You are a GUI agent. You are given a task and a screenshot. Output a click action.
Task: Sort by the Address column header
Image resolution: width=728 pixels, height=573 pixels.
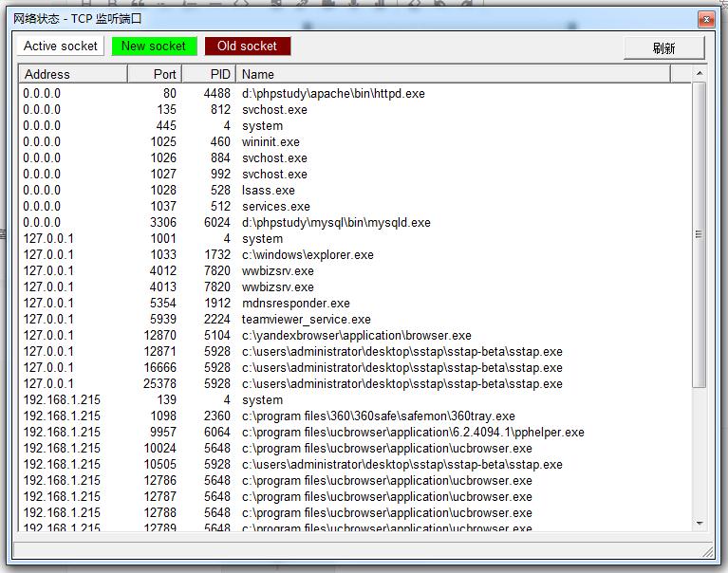(x=73, y=74)
